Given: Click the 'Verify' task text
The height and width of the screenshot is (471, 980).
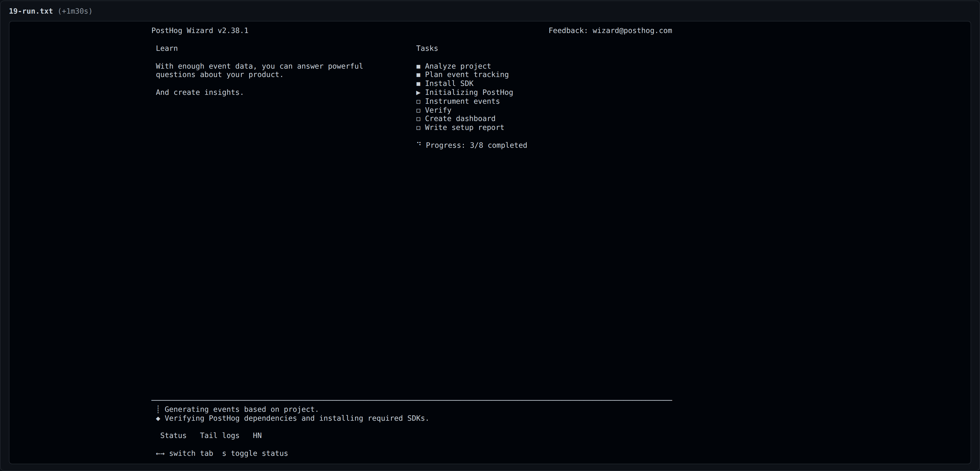Looking at the screenshot, I should [x=438, y=110].
